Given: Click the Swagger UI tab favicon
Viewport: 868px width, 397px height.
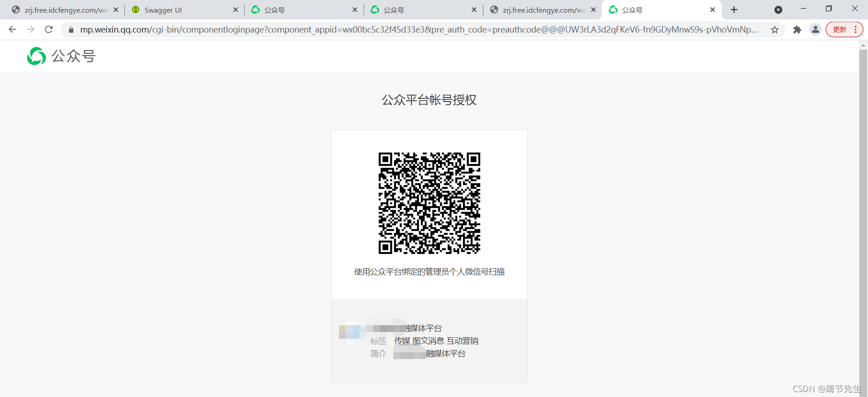Looking at the screenshot, I should click(135, 9).
